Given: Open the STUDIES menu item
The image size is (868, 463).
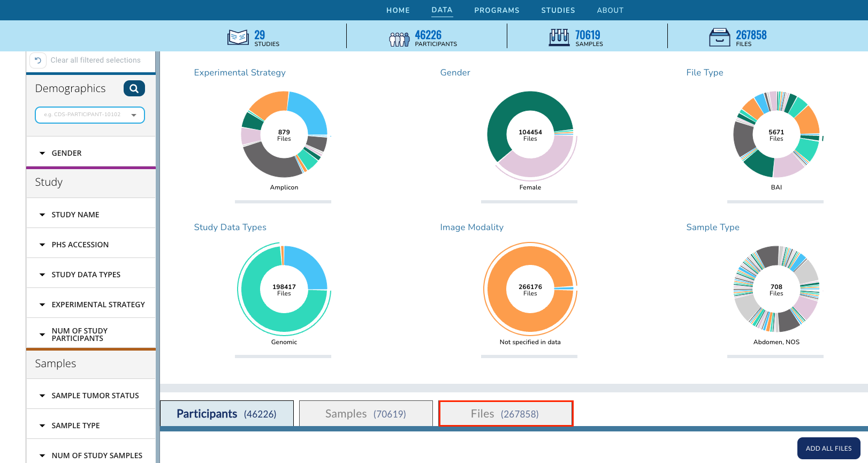Looking at the screenshot, I should [x=558, y=10].
